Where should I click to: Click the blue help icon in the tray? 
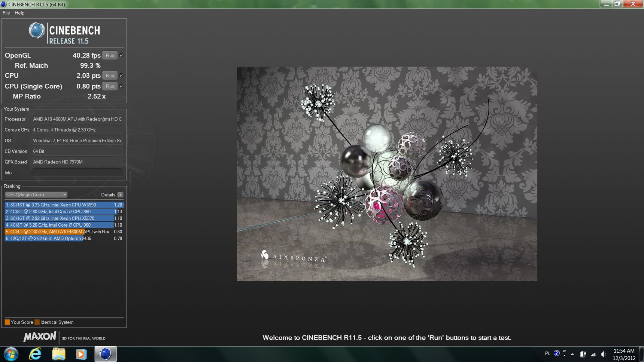coord(557,353)
